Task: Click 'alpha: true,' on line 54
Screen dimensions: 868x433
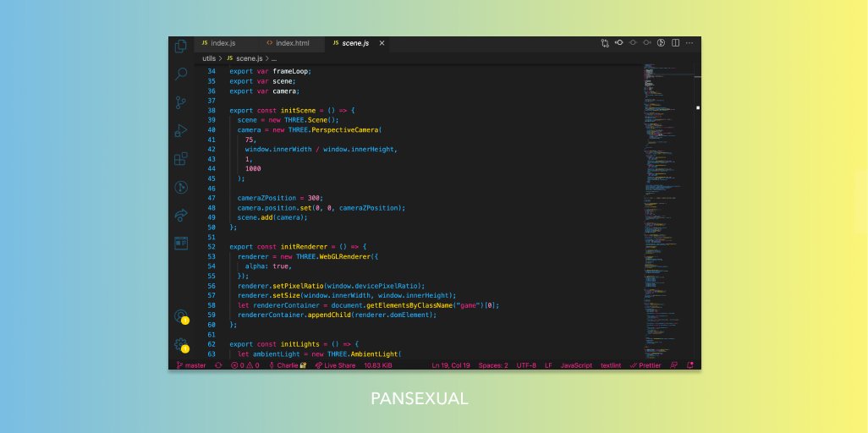Action: (x=268, y=266)
